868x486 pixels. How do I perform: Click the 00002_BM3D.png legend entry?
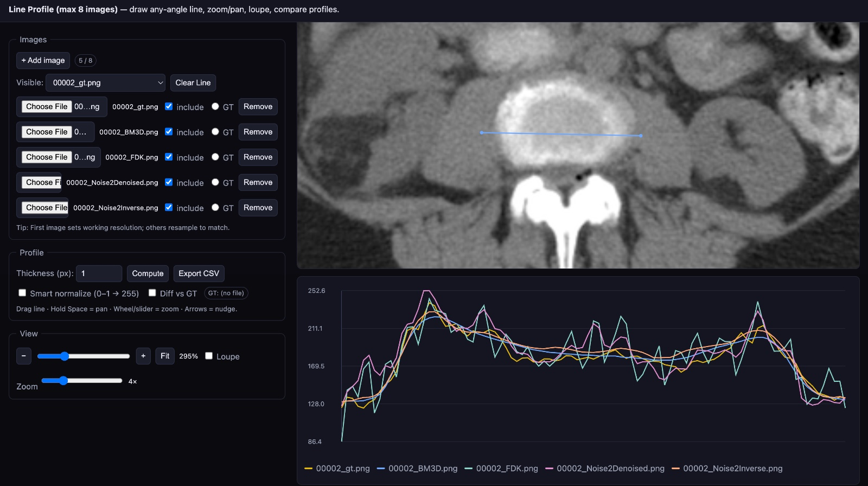point(417,468)
